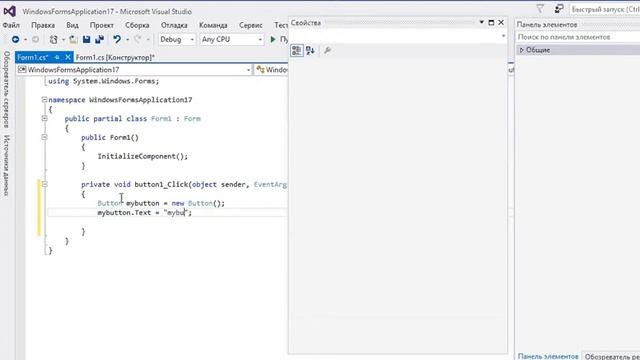Select the Обозреватель решений bottom tab
Image resolution: width=640 pixels, height=360 pixels.
tap(612, 356)
